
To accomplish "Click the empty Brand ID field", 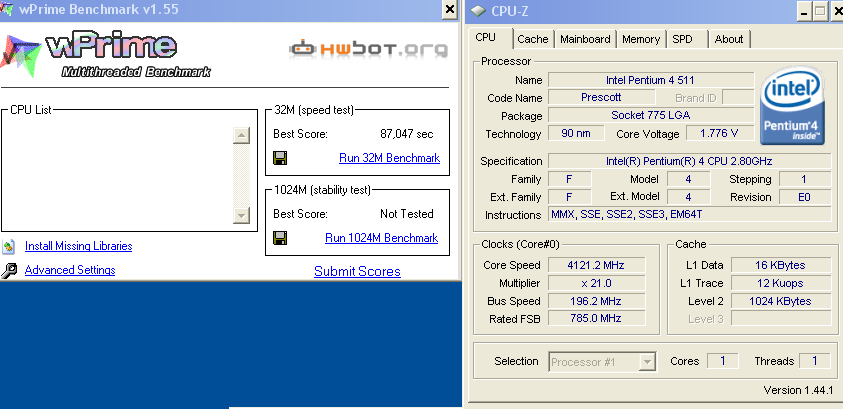I will [738, 97].
